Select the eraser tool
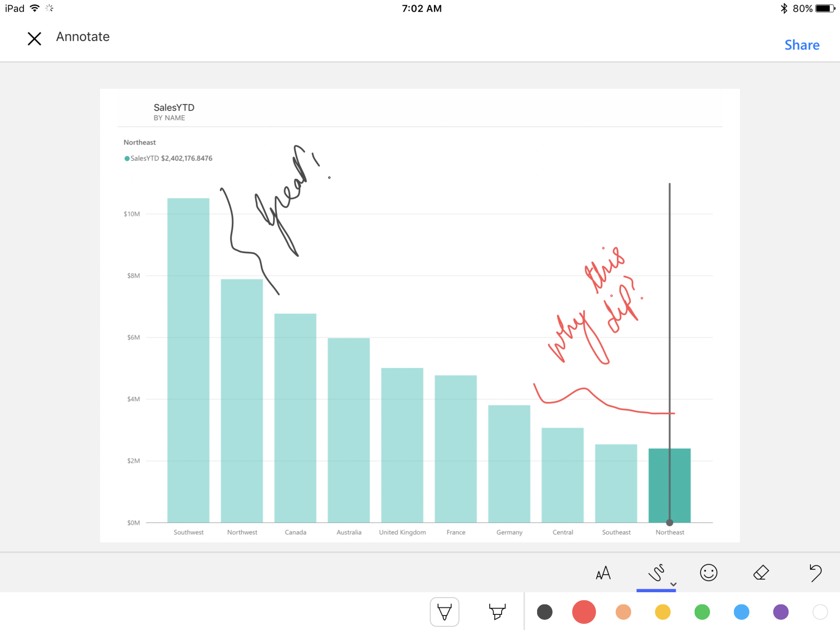 coord(761,573)
